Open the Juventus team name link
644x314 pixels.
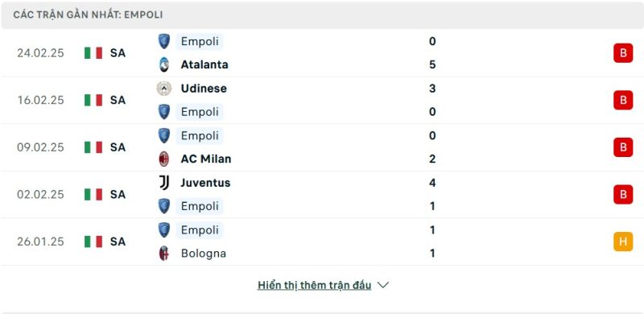coord(205,183)
